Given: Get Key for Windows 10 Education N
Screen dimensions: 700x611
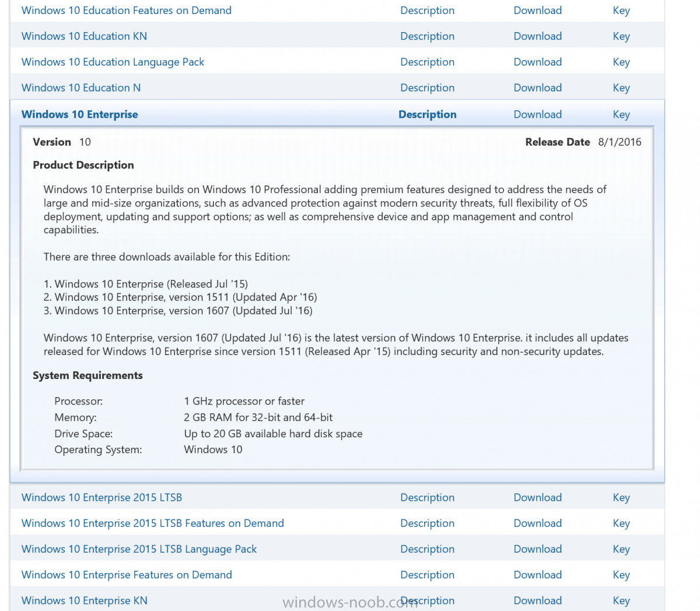Looking at the screenshot, I should coord(621,87).
